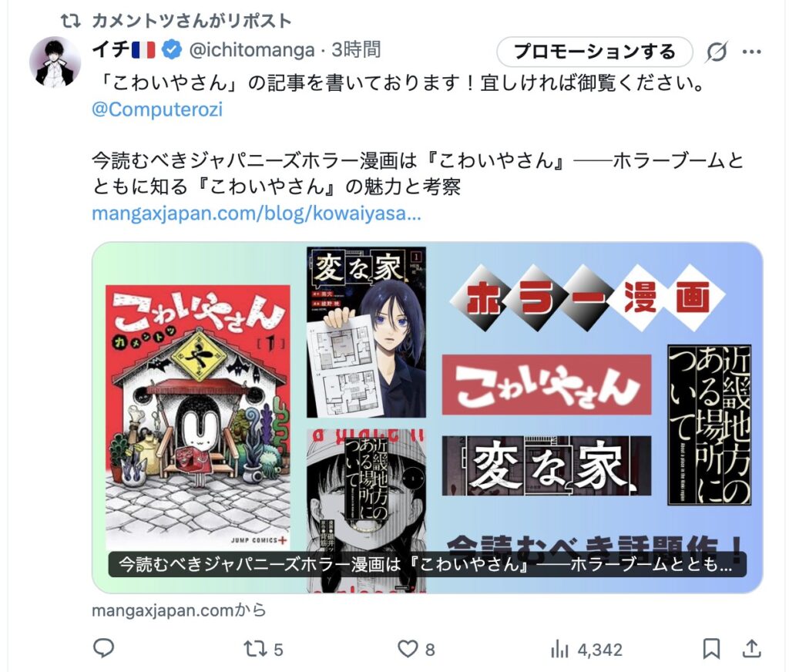
Task: Open the horror manga link preview card
Action: [427, 417]
